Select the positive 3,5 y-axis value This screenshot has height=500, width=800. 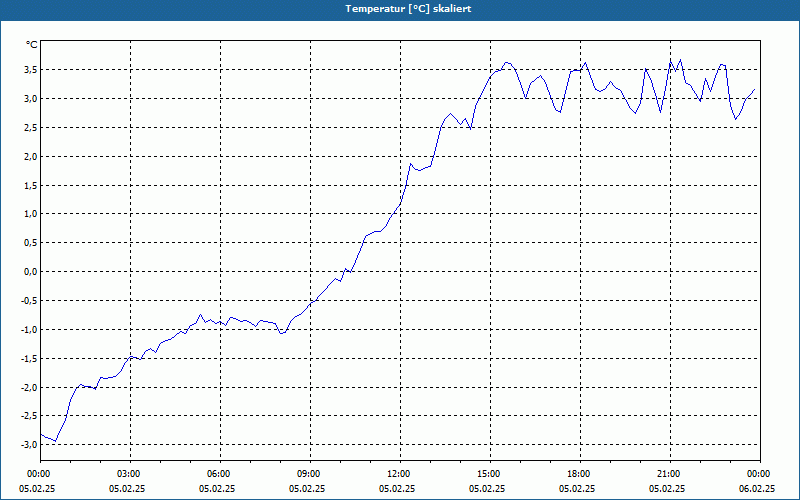(x=29, y=69)
